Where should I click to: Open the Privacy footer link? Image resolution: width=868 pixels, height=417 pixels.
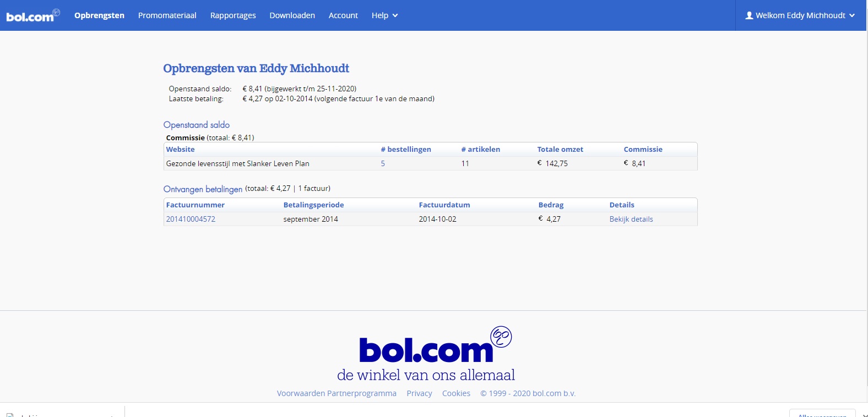pos(419,393)
